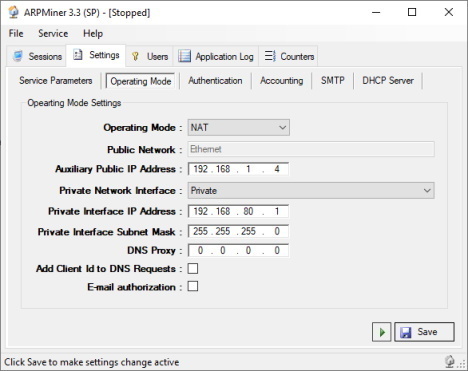This screenshot has height=371, width=468.
Task: Click the Private Interface IP Address field
Action: pos(238,211)
